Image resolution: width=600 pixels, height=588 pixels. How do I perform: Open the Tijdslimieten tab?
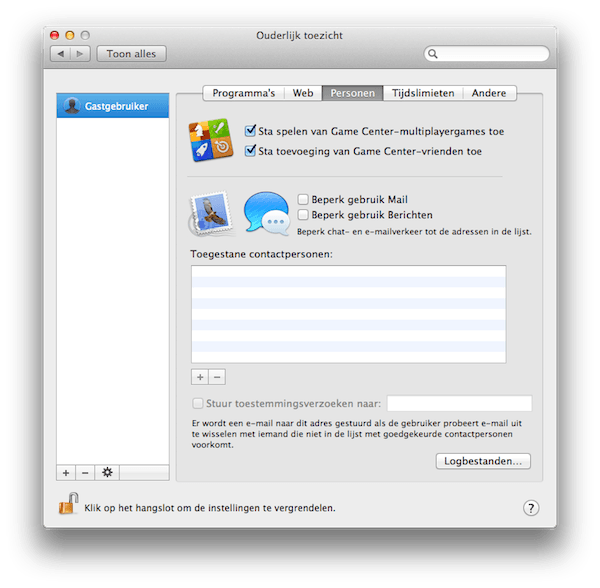pyautogui.click(x=423, y=93)
